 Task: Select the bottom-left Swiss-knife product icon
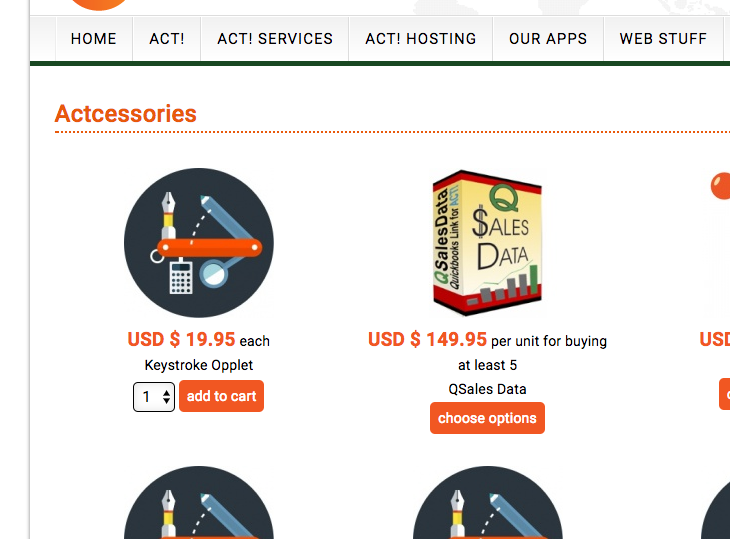[x=198, y=505]
